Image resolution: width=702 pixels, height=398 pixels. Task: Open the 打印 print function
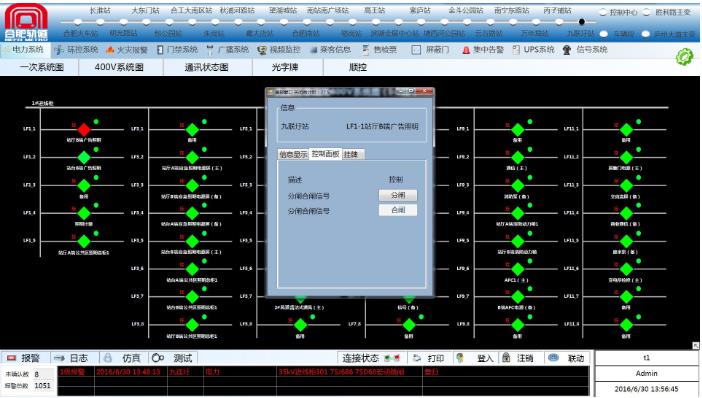(x=428, y=358)
